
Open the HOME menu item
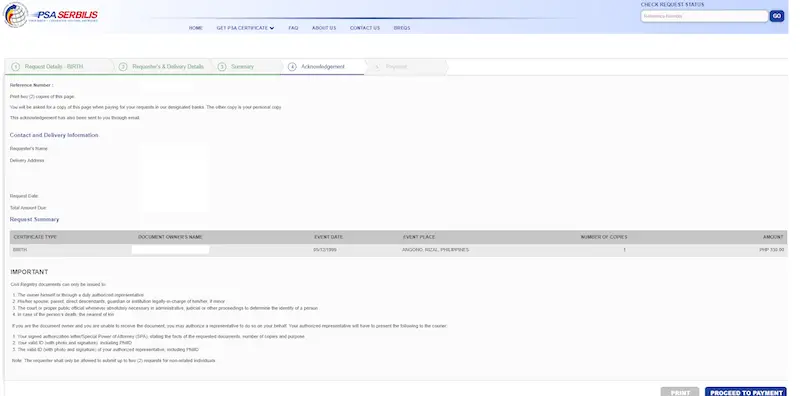pos(196,28)
